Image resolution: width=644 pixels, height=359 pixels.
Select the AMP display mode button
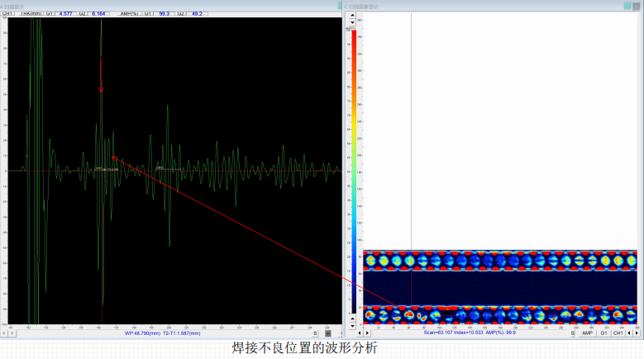point(587,333)
